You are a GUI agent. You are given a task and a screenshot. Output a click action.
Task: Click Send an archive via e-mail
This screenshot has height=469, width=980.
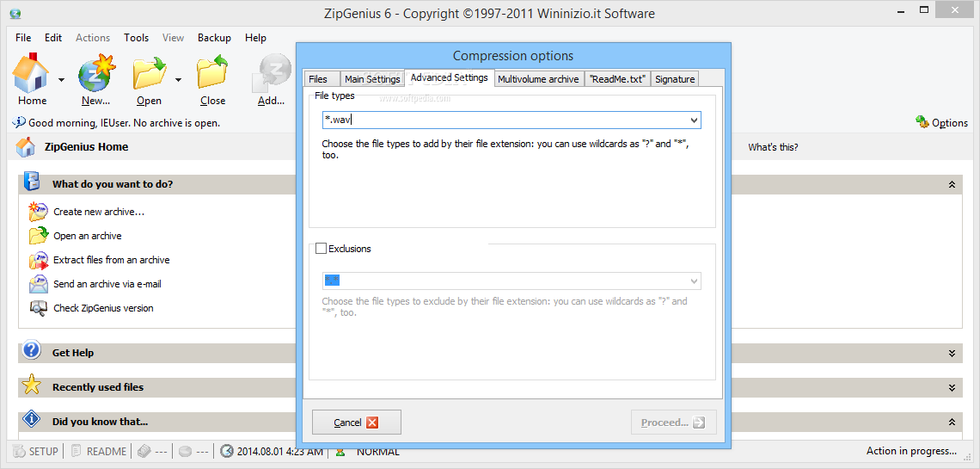coord(107,283)
